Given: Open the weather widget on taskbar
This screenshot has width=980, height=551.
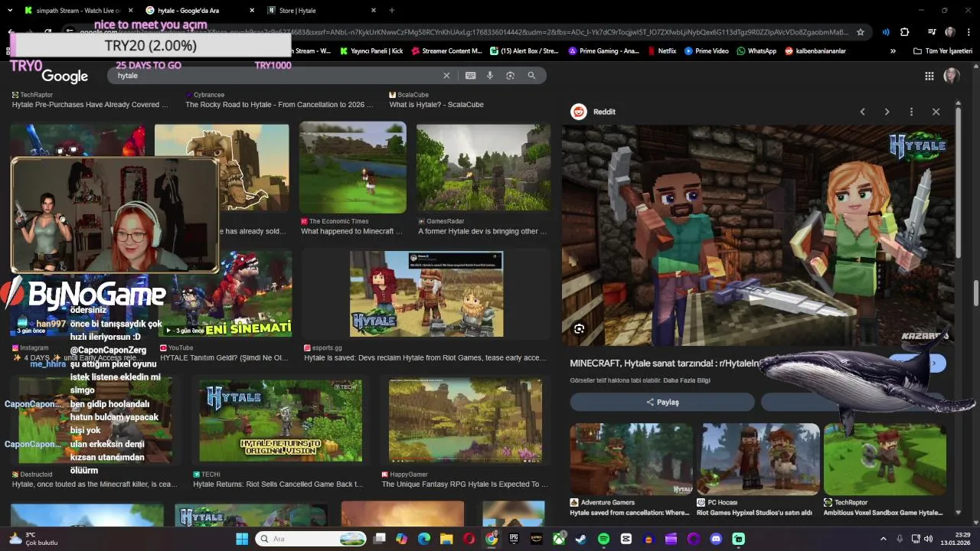Looking at the screenshot, I should click(34, 539).
